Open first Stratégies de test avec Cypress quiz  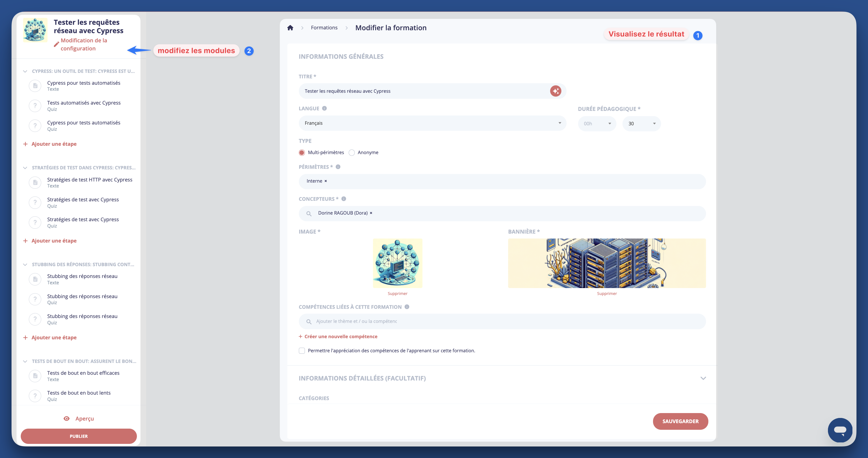[82, 202]
